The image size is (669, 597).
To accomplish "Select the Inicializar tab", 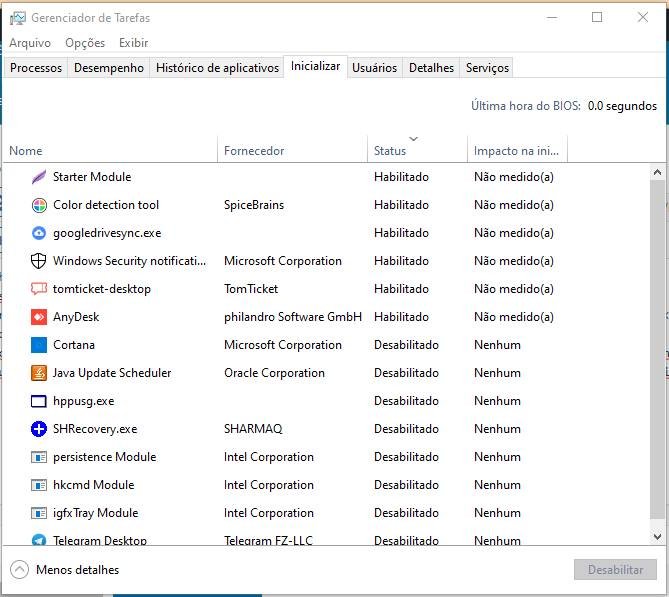I will pos(315,67).
